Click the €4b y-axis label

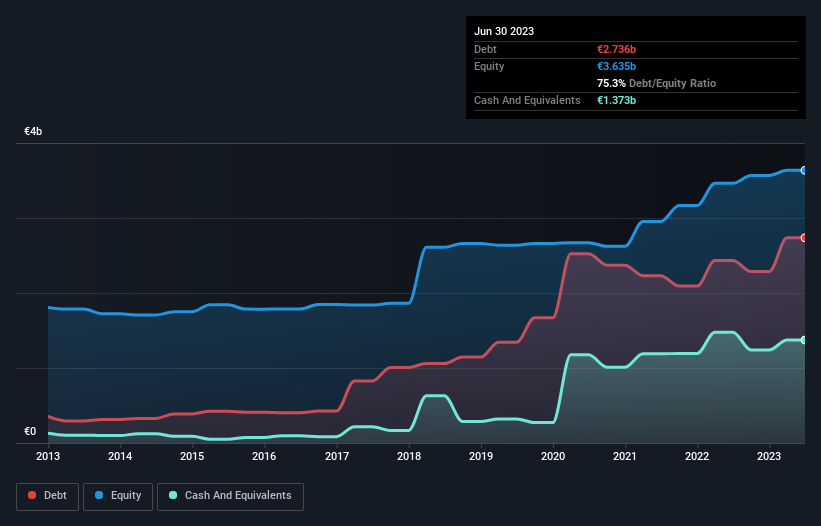point(33,131)
